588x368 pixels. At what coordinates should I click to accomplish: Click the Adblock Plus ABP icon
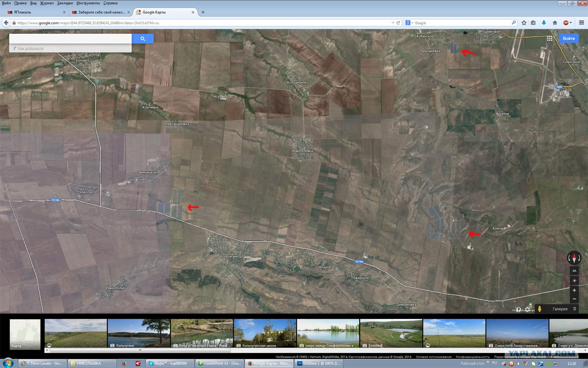565,23
